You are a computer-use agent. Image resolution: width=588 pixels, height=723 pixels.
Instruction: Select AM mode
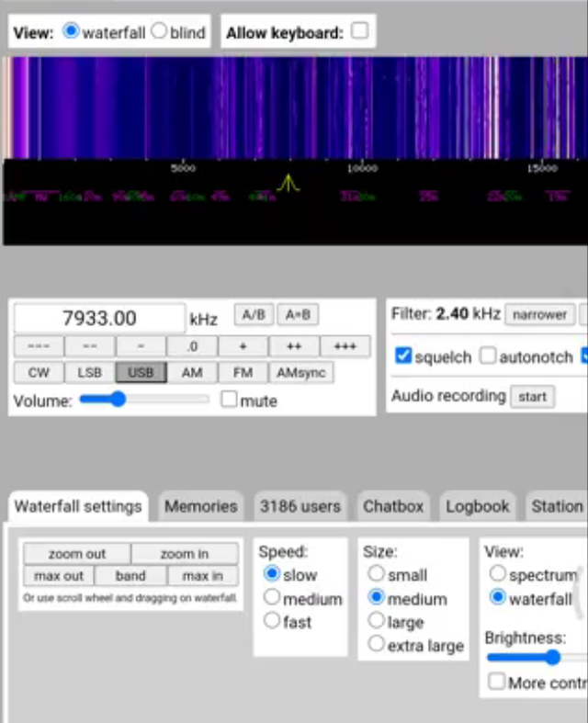[x=192, y=373]
